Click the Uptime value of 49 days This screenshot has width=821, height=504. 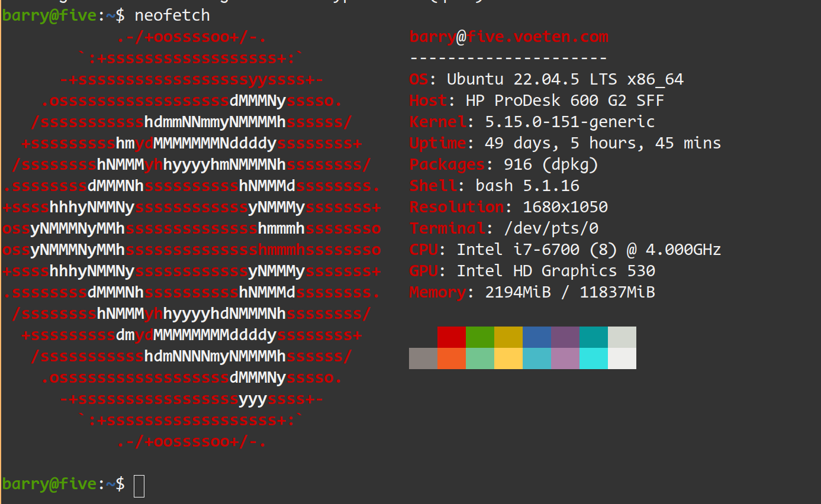point(603,143)
